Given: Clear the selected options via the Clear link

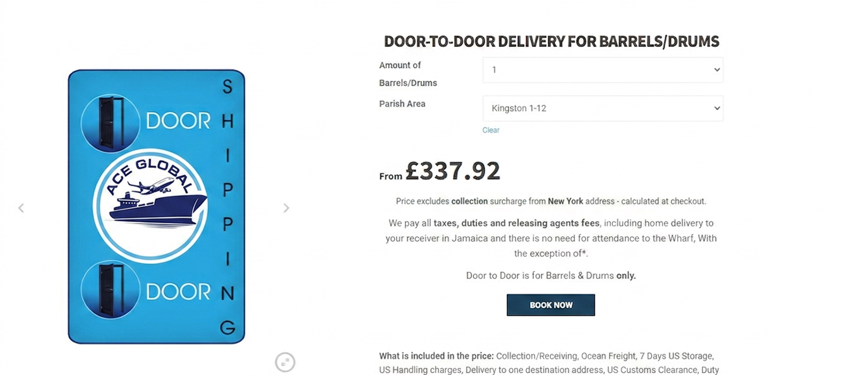Looking at the screenshot, I should coord(491,130).
